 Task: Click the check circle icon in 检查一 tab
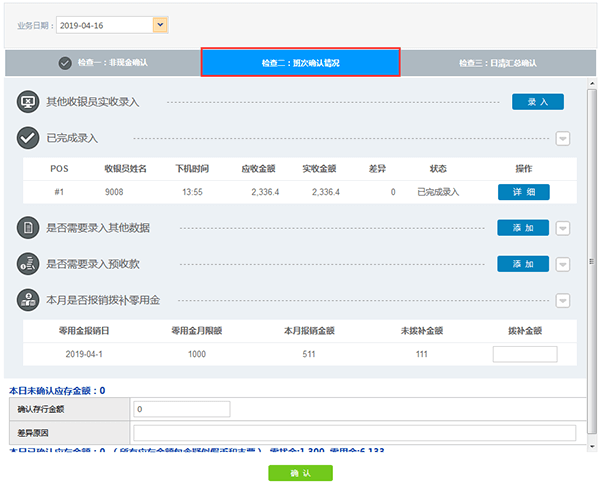(65, 63)
